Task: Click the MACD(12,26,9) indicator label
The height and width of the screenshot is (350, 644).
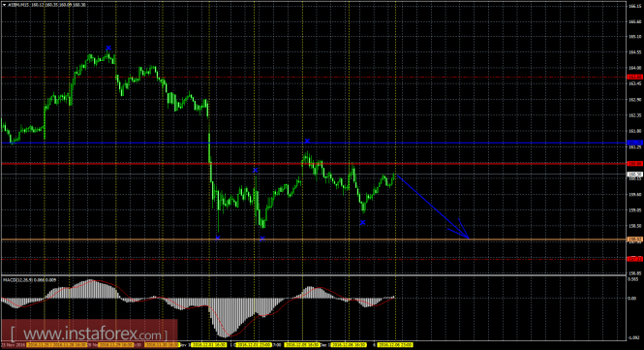Action: click(x=30, y=279)
